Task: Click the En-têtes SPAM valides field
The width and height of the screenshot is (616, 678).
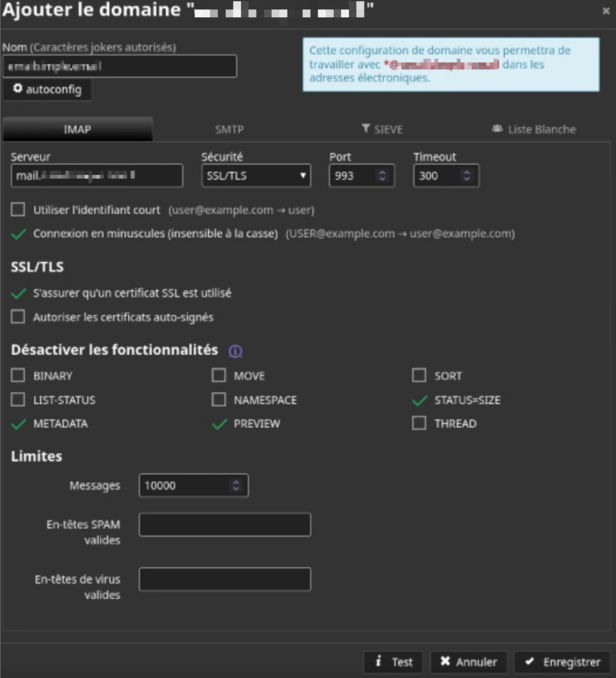Action: click(x=225, y=524)
